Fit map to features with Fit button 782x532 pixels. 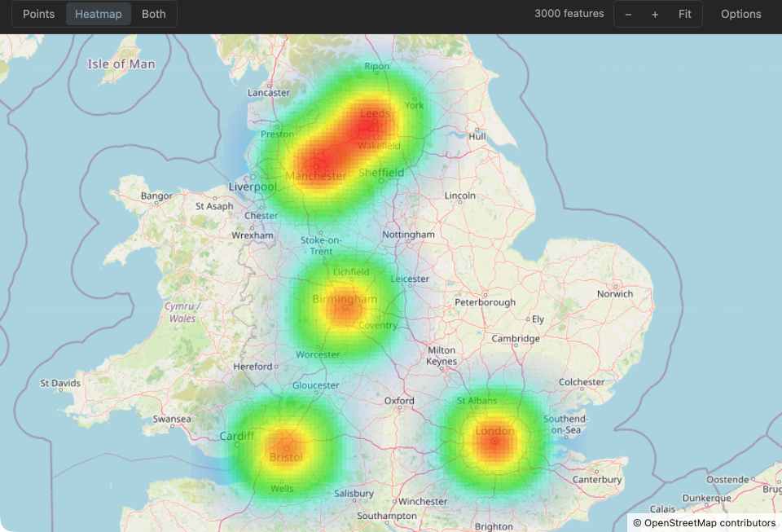point(685,14)
